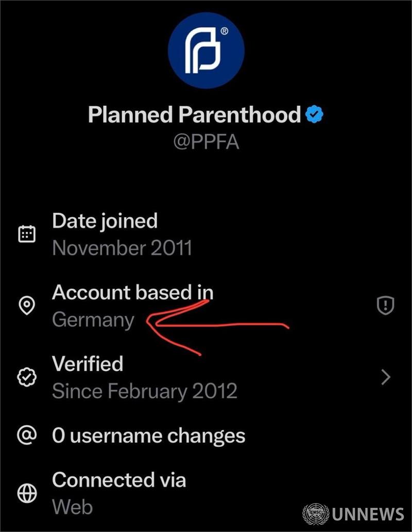Tap the Date joined label
Screen dimensions: 412x532
click(105, 221)
